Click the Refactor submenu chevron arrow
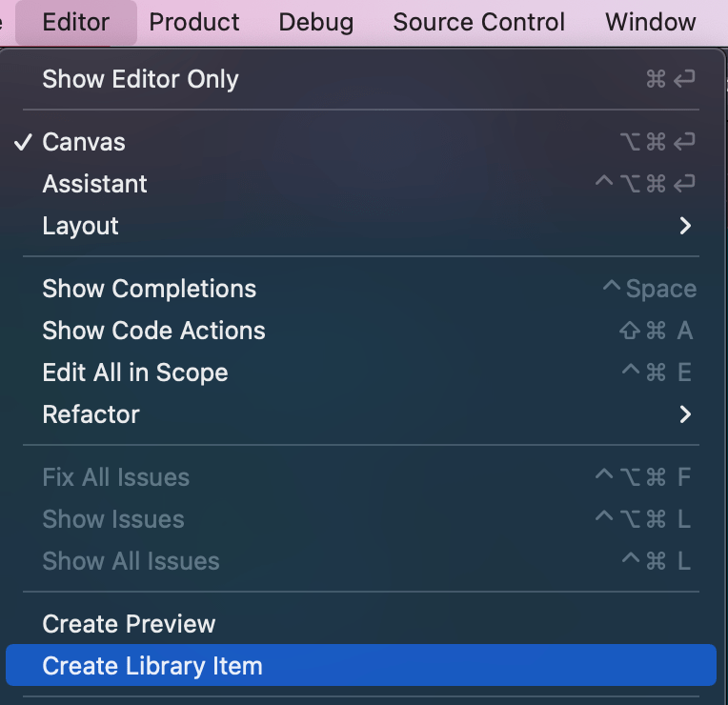The height and width of the screenshot is (705, 728). pos(685,414)
